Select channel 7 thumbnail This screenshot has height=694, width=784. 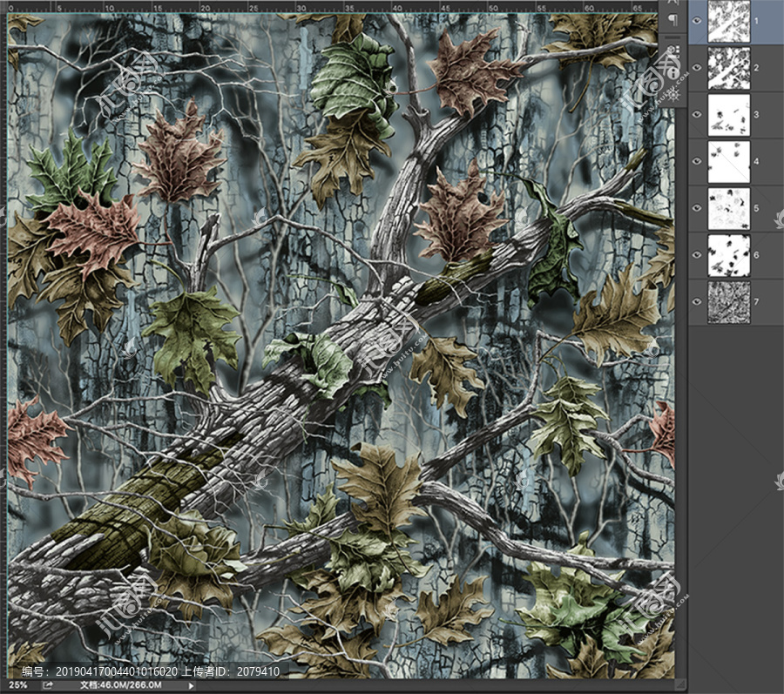click(x=729, y=302)
